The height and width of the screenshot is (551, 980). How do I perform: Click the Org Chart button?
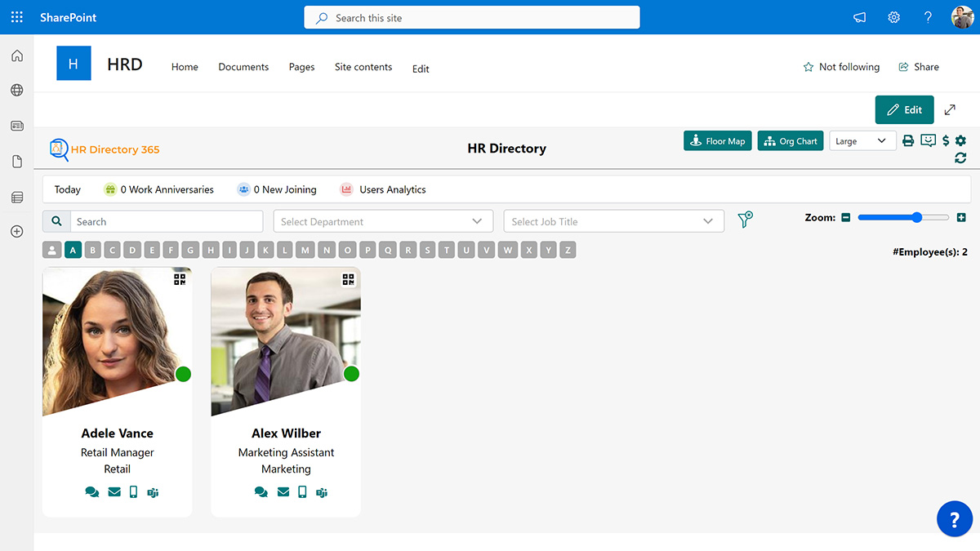[x=790, y=141]
